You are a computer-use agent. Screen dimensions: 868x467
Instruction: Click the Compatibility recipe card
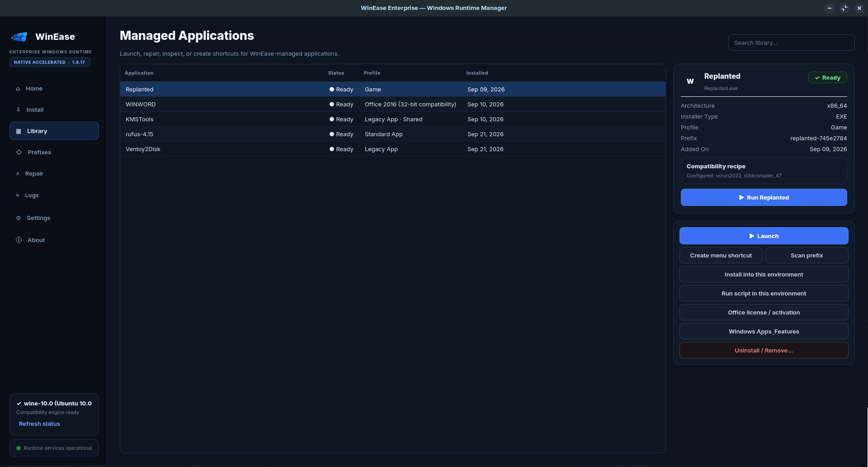[x=764, y=171]
